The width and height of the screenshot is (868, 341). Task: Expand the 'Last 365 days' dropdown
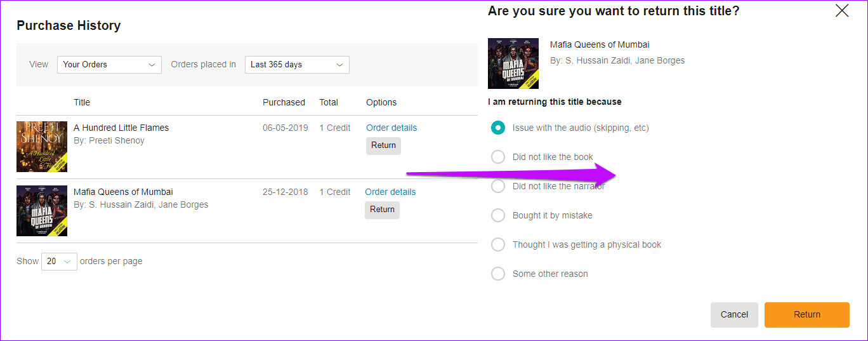[x=297, y=64]
